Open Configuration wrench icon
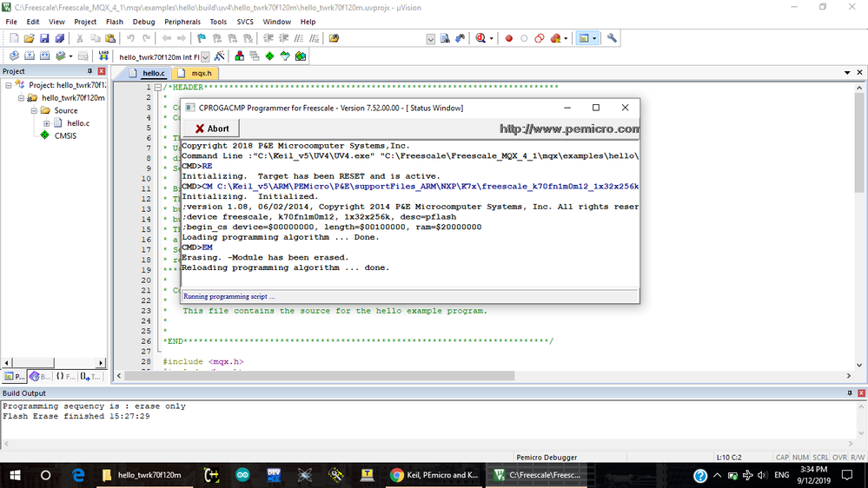The width and height of the screenshot is (868, 488). click(x=612, y=38)
